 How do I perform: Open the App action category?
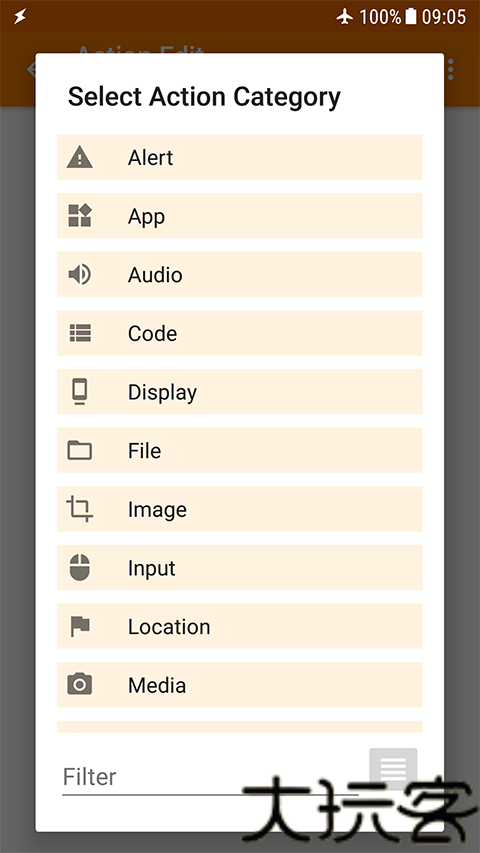click(239, 216)
